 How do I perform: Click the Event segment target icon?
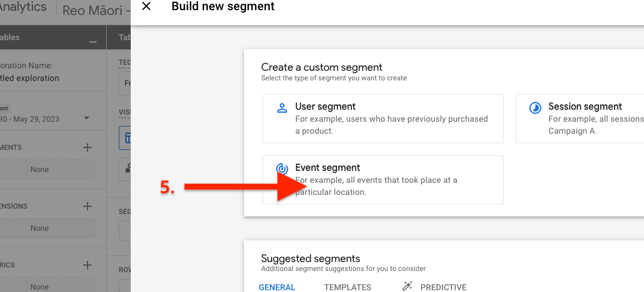(282, 170)
